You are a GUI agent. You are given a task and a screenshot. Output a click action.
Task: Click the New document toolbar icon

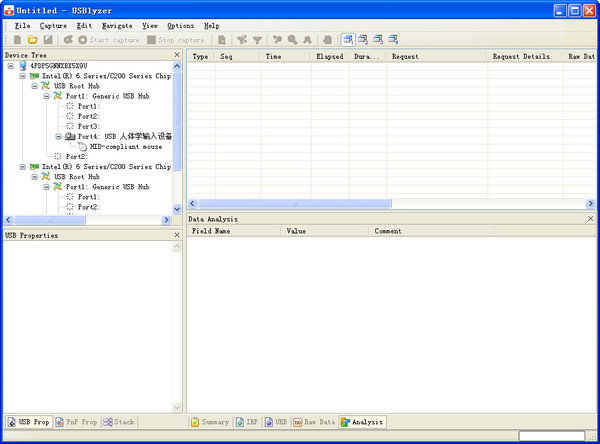click(x=18, y=39)
